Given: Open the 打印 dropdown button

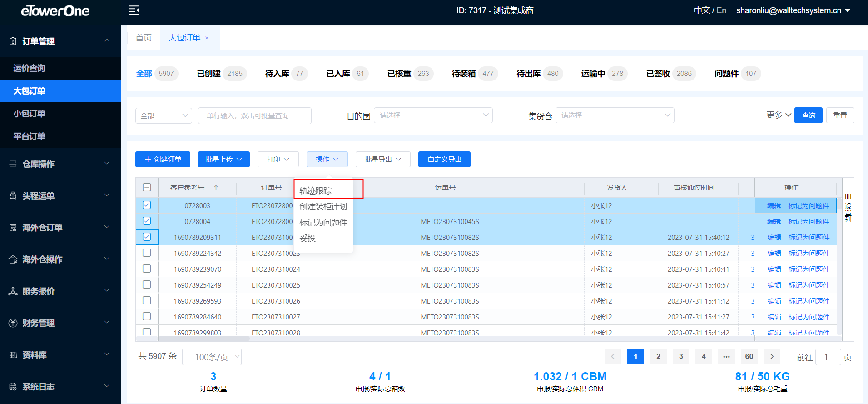Looking at the screenshot, I should (x=278, y=159).
